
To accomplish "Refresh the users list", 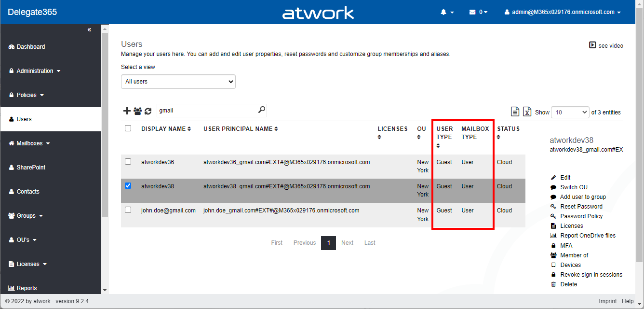I will [148, 111].
